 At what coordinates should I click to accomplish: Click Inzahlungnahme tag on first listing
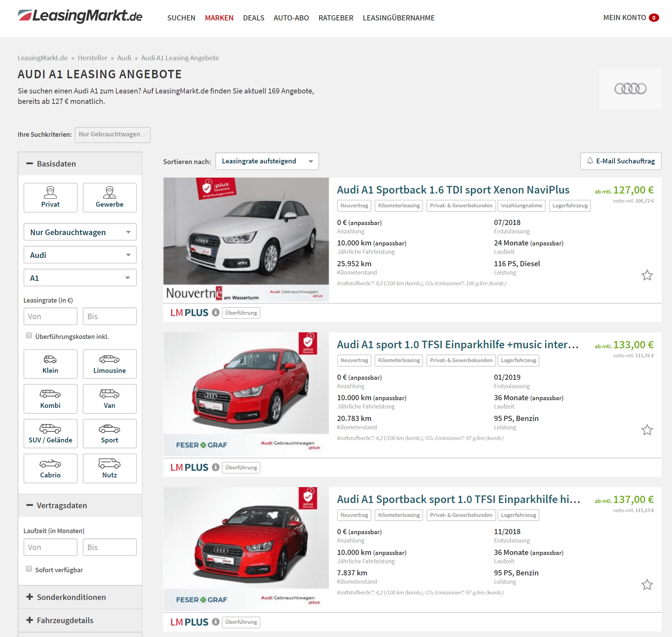pyautogui.click(x=521, y=206)
